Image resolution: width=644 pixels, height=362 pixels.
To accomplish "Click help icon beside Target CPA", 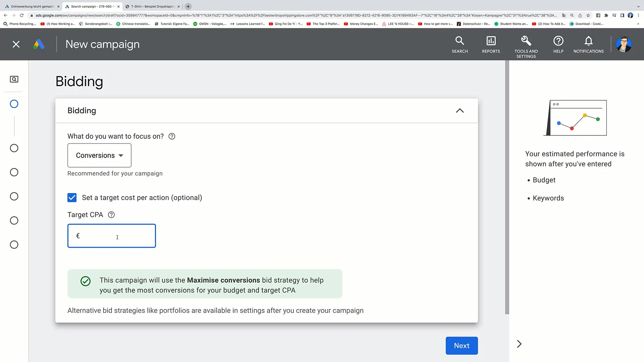I will click(x=111, y=215).
